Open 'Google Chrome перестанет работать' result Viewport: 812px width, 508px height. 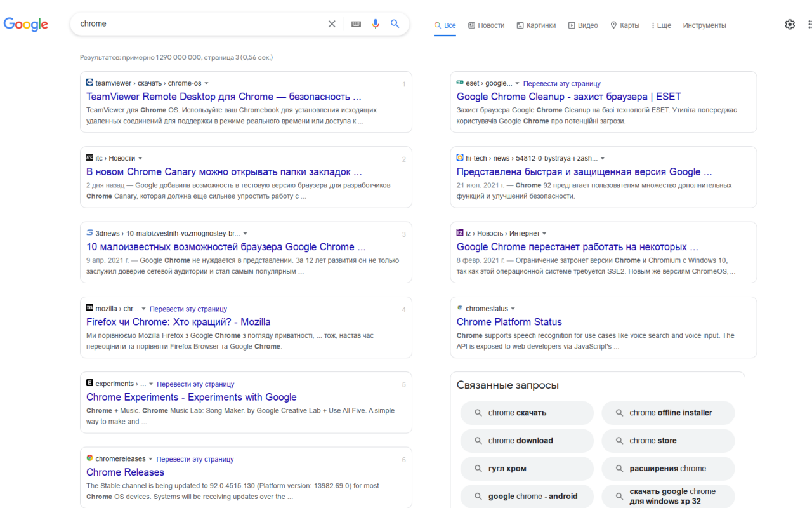coord(577,247)
